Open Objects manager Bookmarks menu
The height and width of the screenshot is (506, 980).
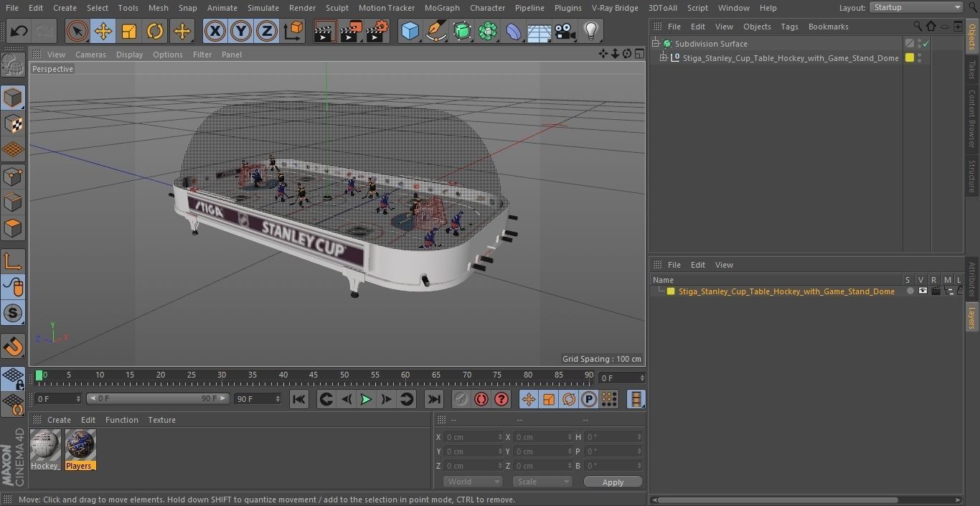[x=828, y=27]
